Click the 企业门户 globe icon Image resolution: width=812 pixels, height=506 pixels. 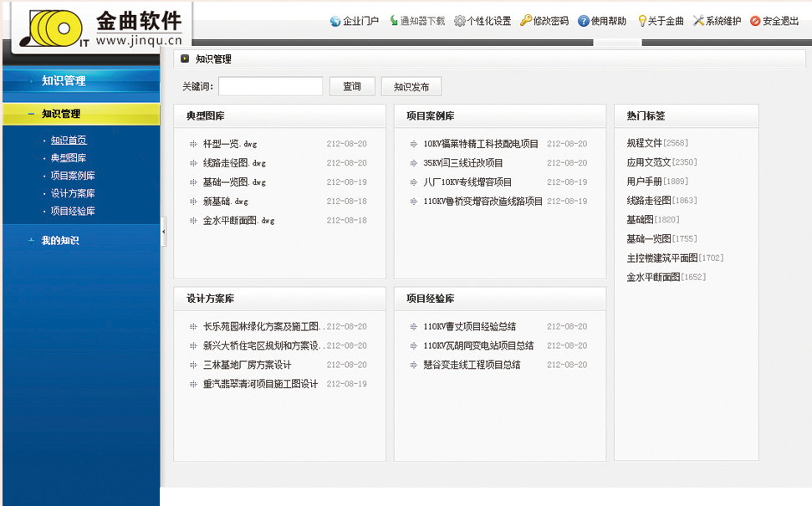point(335,21)
